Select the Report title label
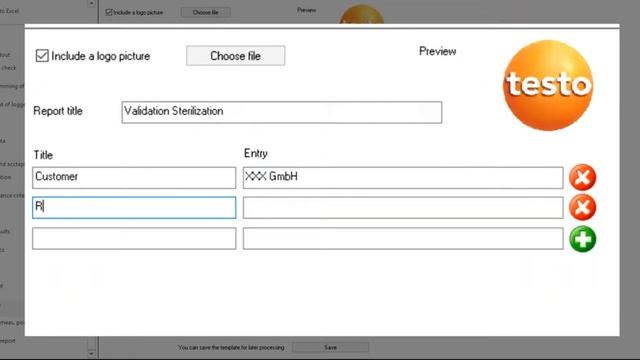This screenshot has height=360, width=640. pos(58,111)
